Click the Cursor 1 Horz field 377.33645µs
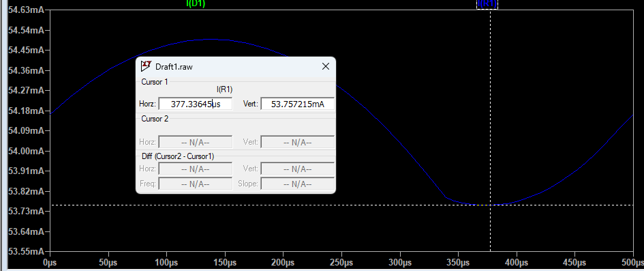 (196, 104)
